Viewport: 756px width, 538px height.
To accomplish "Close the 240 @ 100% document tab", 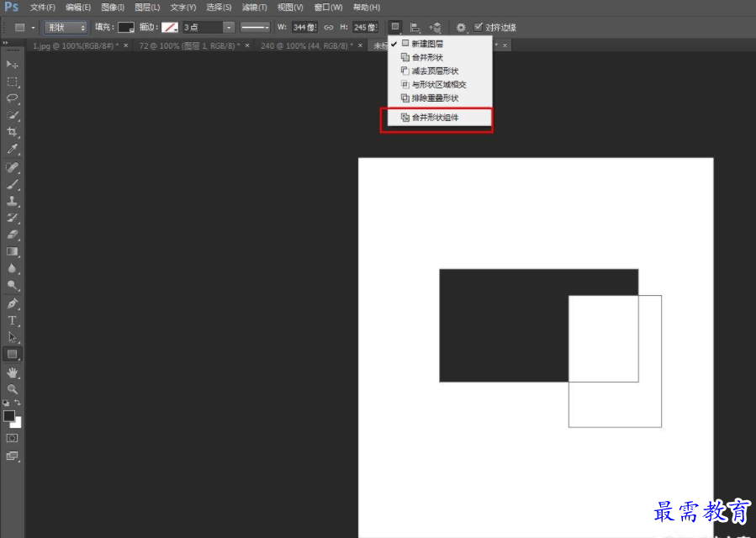I will [360, 45].
